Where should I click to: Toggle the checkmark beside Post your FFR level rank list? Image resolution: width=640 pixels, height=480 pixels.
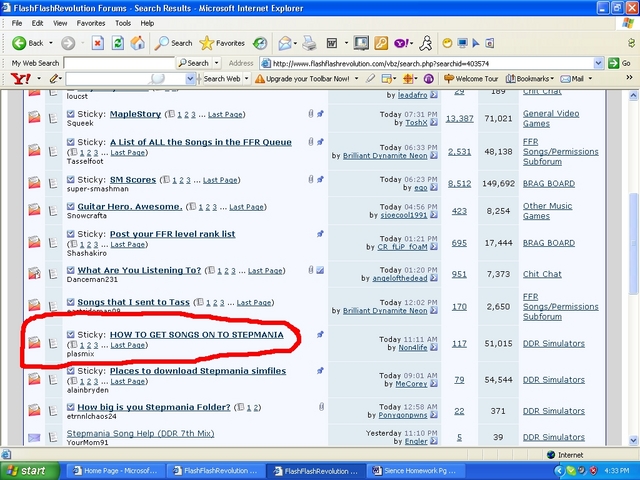tap(71, 234)
